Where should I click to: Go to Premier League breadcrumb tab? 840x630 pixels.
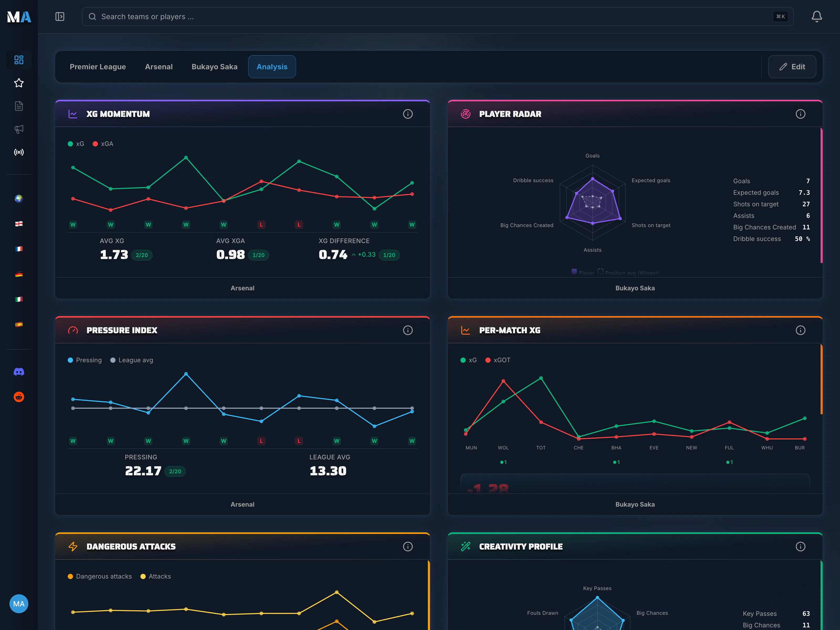tap(98, 67)
